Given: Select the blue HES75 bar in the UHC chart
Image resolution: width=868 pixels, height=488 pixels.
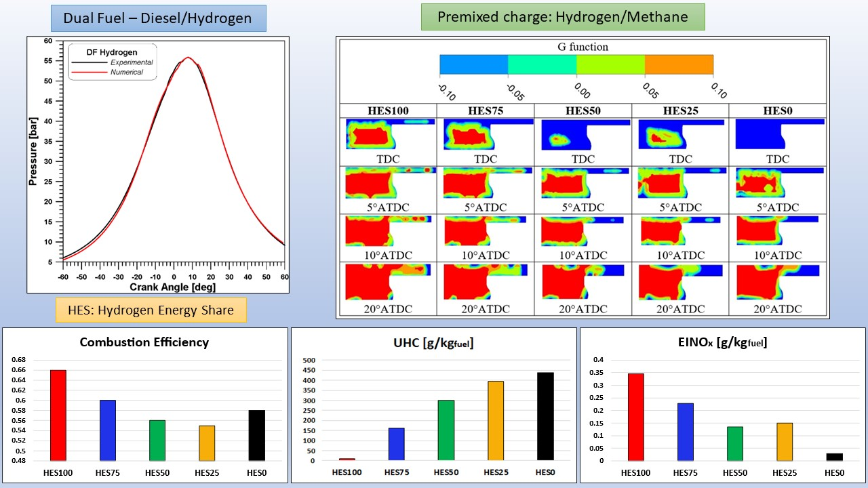Looking at the screenshot, I should tap(396, 445).
